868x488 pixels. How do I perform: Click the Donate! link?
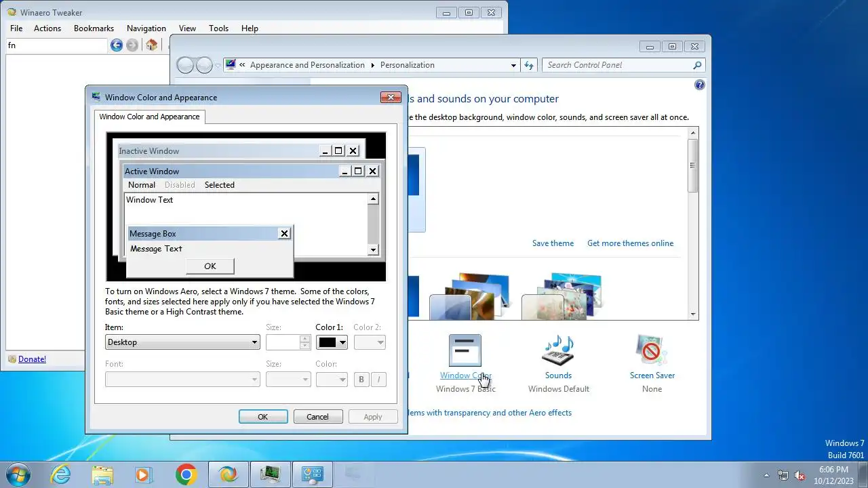[x=32, y=359]
